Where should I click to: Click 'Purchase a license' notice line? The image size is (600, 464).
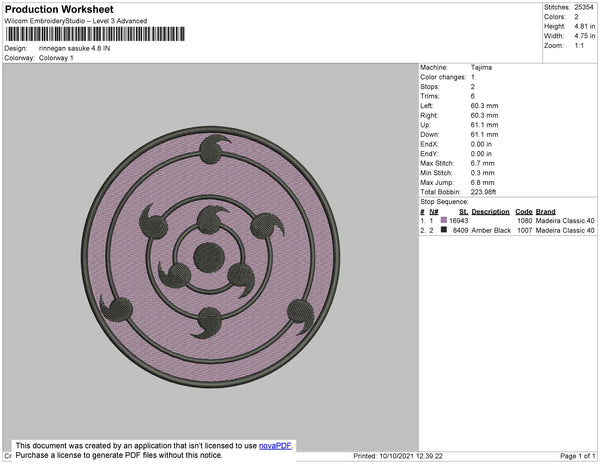(119, 455)
